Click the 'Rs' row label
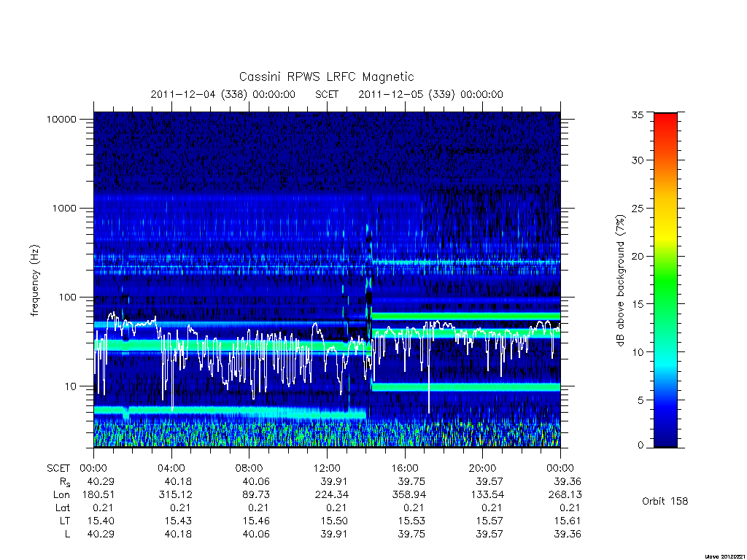The height and width of the screenshot is (560, 747). (x=65, y=483)
